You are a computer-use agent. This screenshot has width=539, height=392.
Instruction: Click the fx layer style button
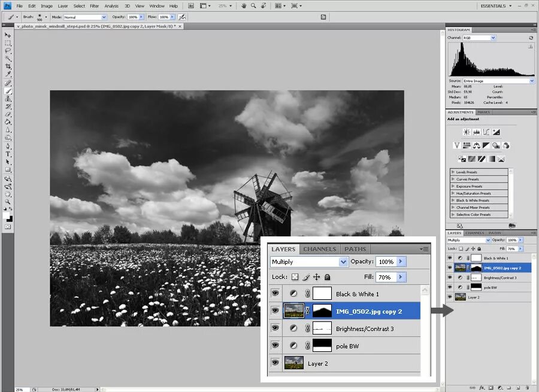482,387
